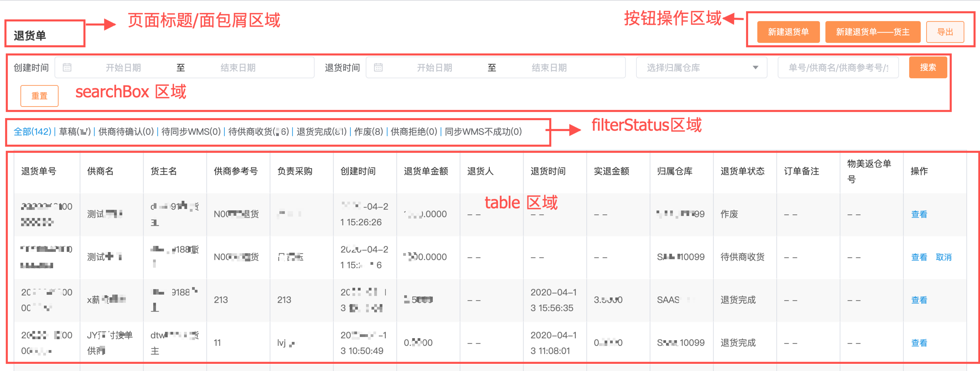Image resolution: width=980 pixels, height=371 pixels.
Task: Click the 实退金额 column header
Action: click(612, 171)
